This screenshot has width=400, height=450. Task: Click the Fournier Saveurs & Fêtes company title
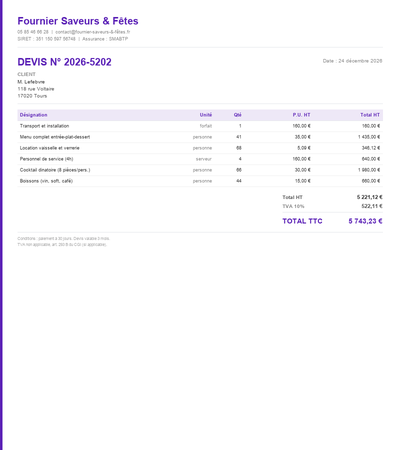coord(78,21)
